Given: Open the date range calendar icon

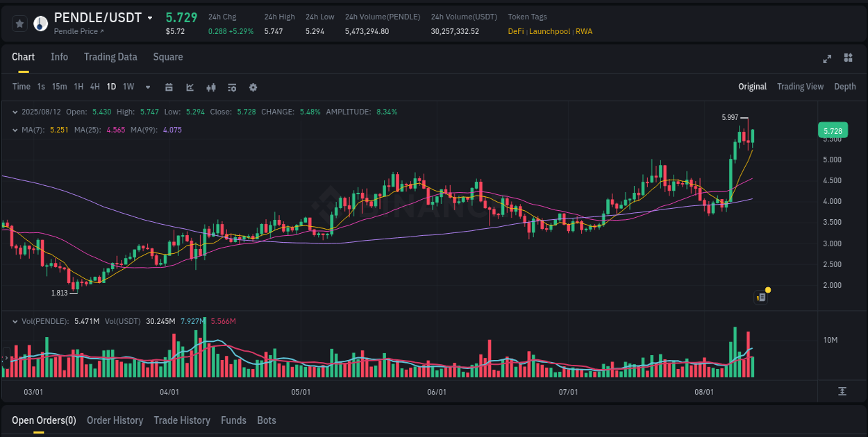Looking at the screenshot, I should click(169, 87).
